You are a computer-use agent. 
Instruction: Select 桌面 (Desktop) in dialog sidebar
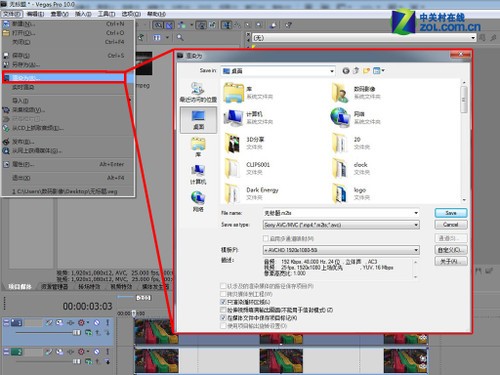[198, 120]
